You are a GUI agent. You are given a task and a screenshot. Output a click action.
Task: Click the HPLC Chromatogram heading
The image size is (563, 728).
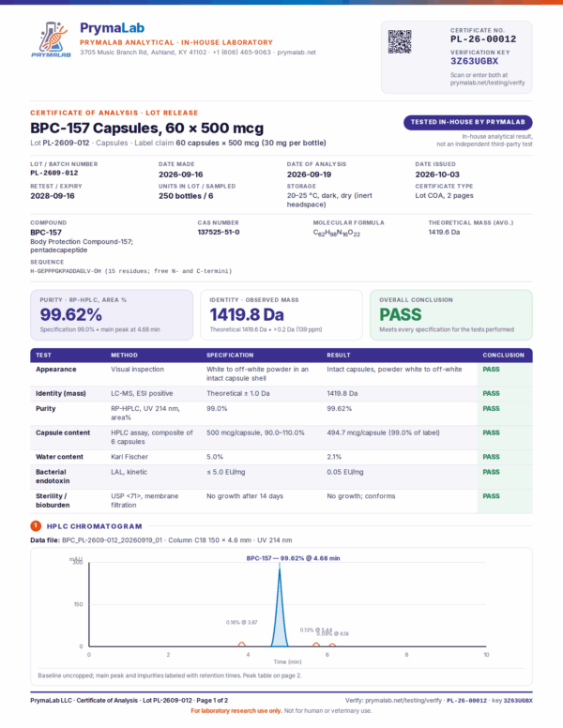[x=94, y=526]
